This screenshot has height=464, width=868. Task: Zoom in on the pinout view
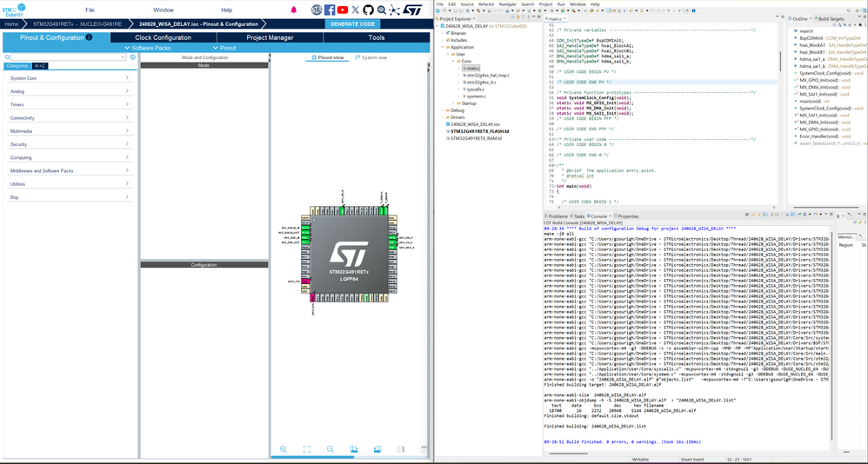click(284, 449)
